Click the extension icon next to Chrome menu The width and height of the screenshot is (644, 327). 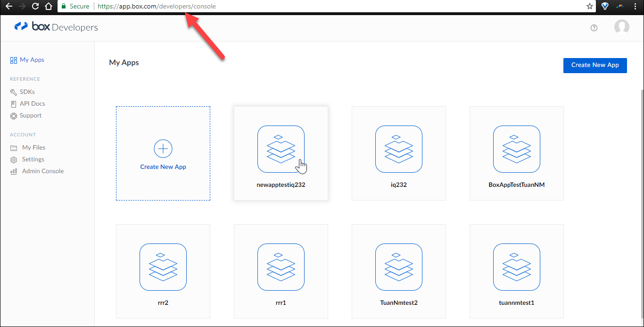(621, 6)
